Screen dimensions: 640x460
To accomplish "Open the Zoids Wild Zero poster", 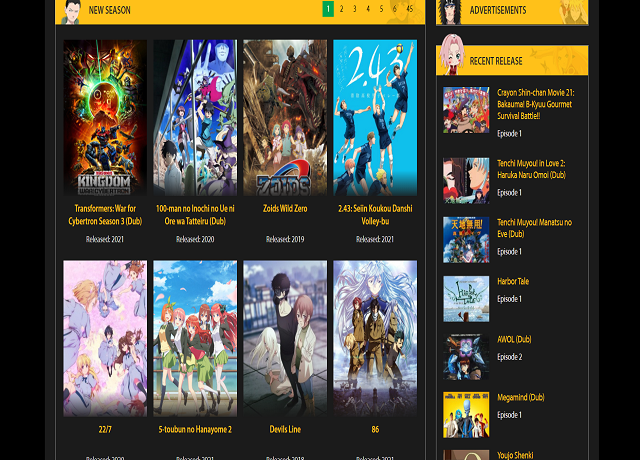I will click(x=284, y=118).
